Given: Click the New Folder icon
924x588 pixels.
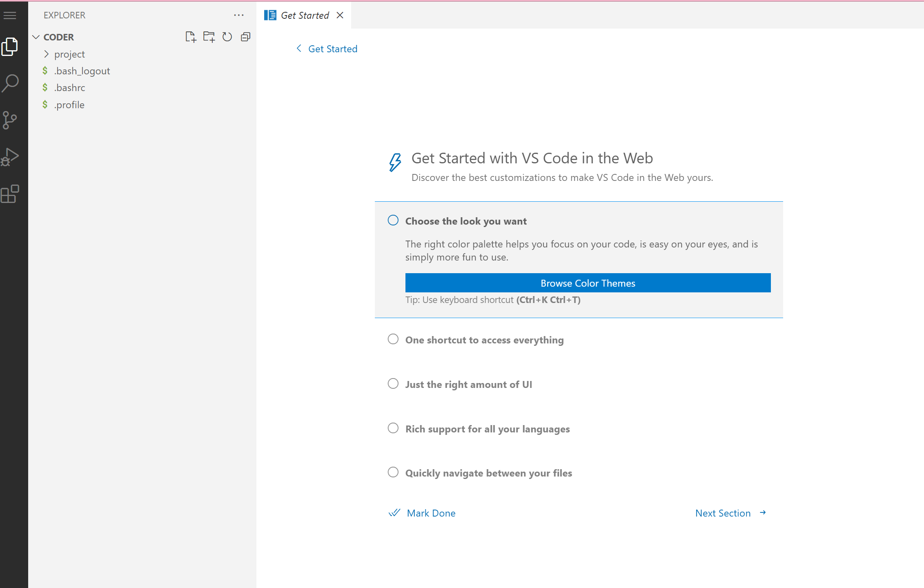Looking at the screenshot, I should (209, 37).
